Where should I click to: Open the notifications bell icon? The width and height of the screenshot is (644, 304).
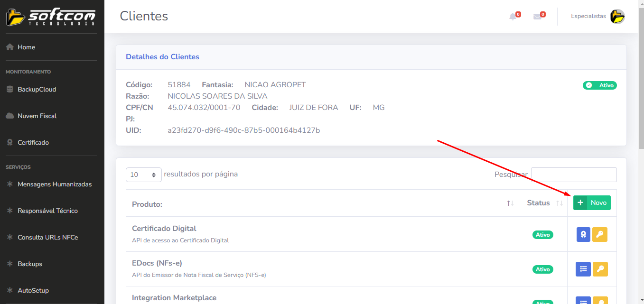pos(513,17)
